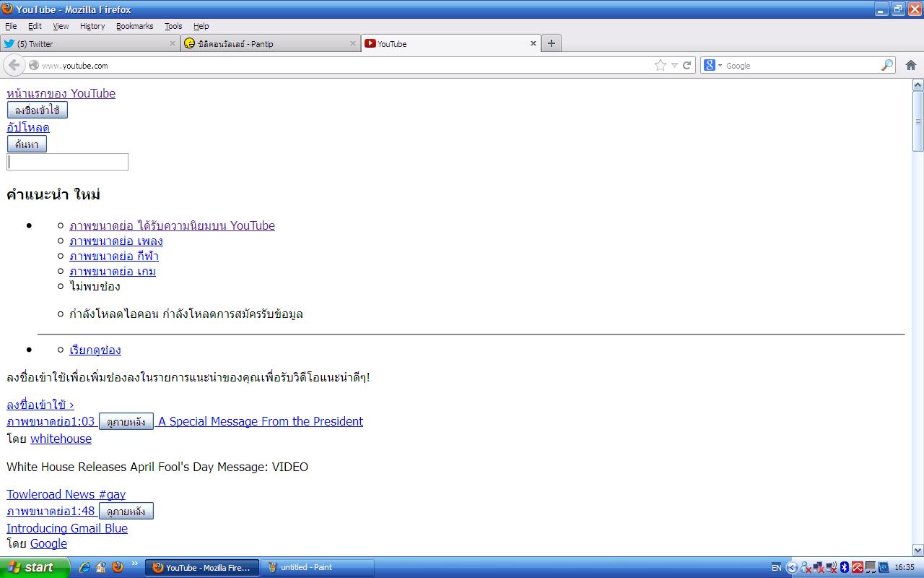924x578 pixels.
Task: Click the ภาพขนาดย่อ1:03 thumbnail link
Action: [x=51, y=421]
